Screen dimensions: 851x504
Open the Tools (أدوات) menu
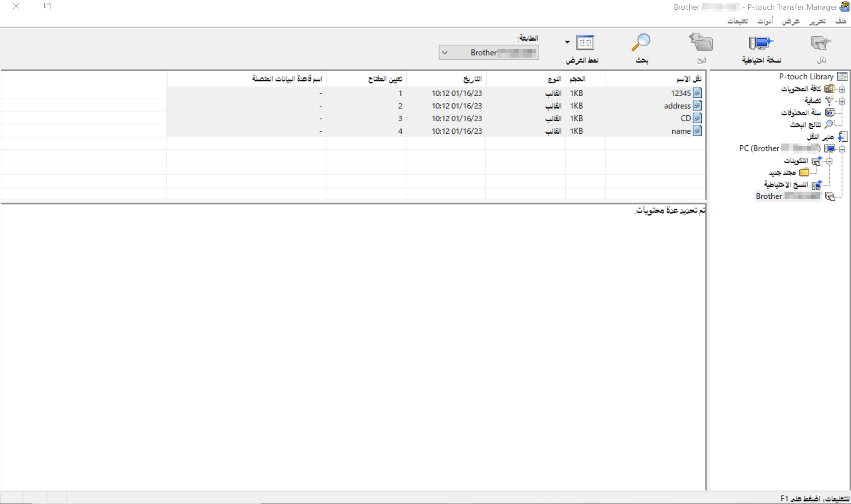[765, 21]
